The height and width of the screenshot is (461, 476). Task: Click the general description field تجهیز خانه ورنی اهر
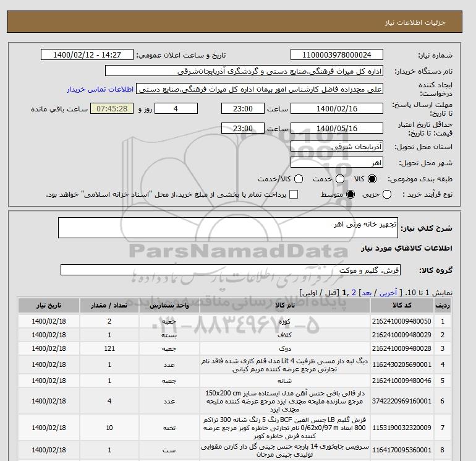228,228
